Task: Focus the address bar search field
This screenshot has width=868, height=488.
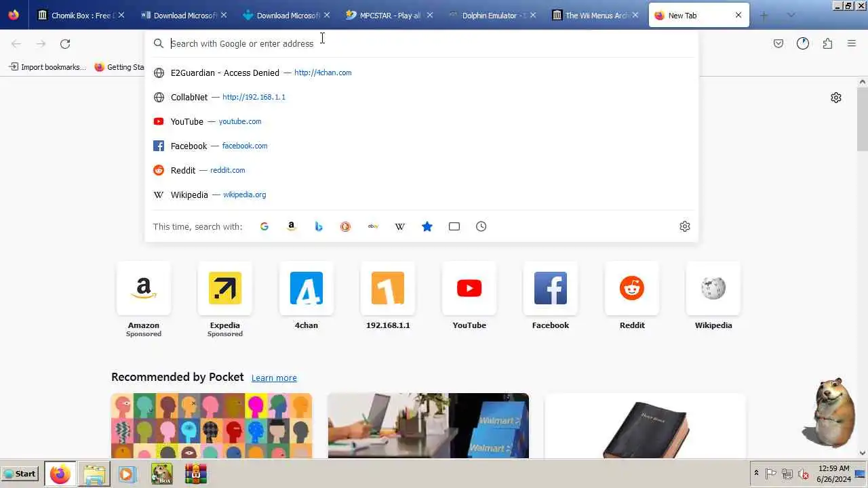Action: [x=421, y=43]
